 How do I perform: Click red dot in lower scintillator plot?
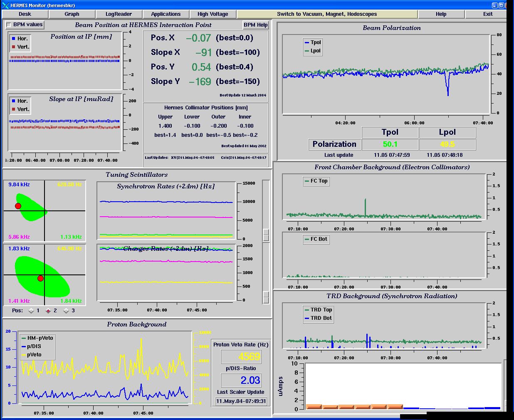click(x=40, y=279)
